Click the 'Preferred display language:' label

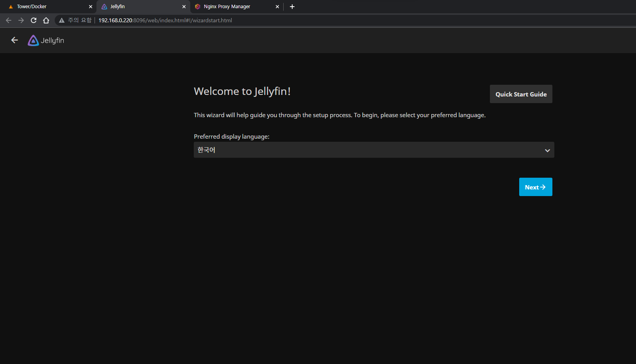point(232,137)
